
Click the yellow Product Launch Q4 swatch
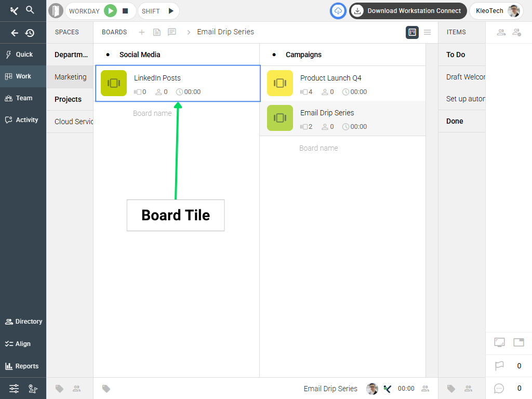point(280,83)
